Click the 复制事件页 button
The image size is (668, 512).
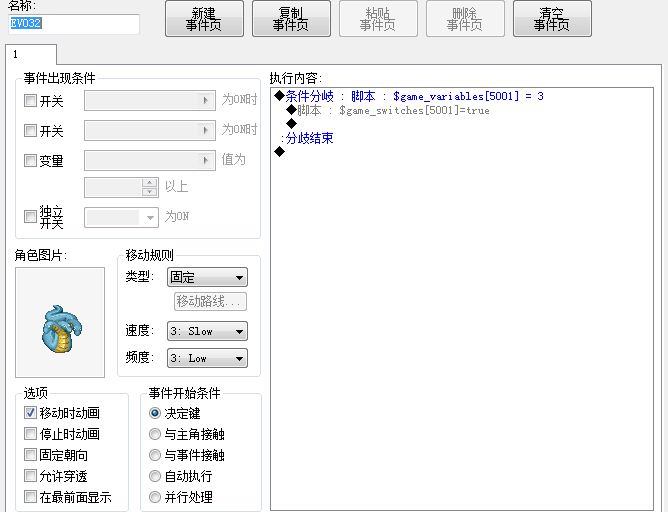point(291,19)
